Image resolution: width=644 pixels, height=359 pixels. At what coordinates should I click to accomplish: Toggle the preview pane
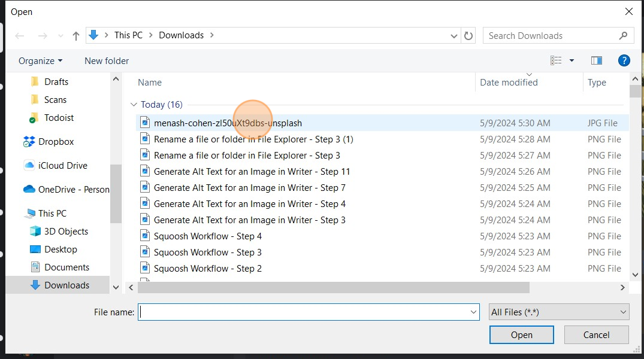pos(596,60)
